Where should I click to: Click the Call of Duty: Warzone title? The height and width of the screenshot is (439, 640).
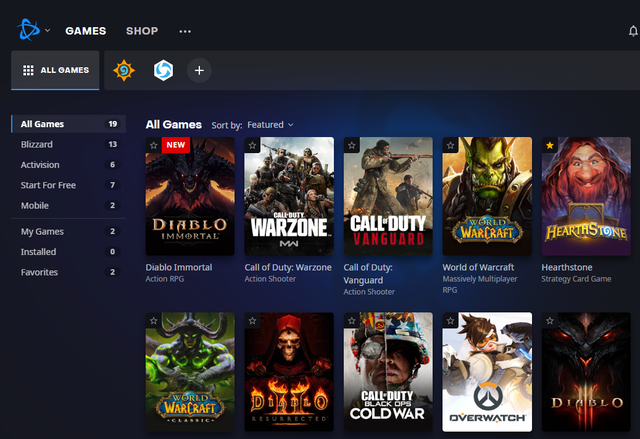(288, 267)
